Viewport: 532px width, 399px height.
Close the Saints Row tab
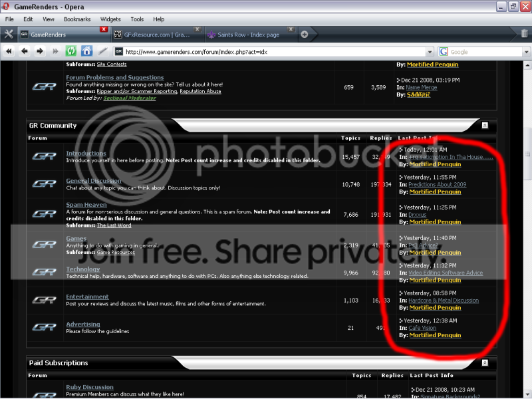[x=291, y=29]
